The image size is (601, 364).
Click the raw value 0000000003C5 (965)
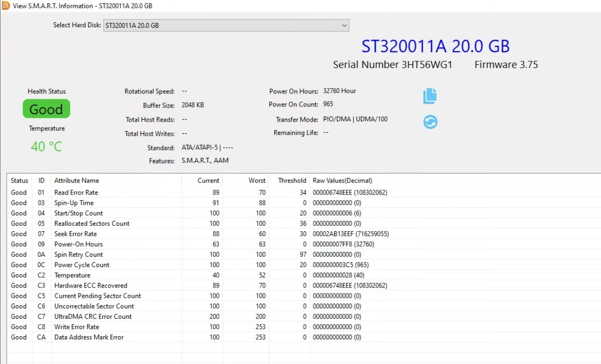point(340,265)
